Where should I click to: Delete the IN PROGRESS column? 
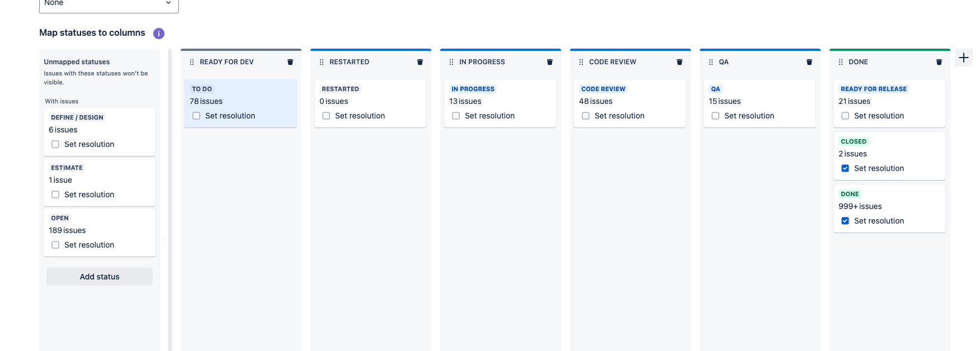coord(550,62)
